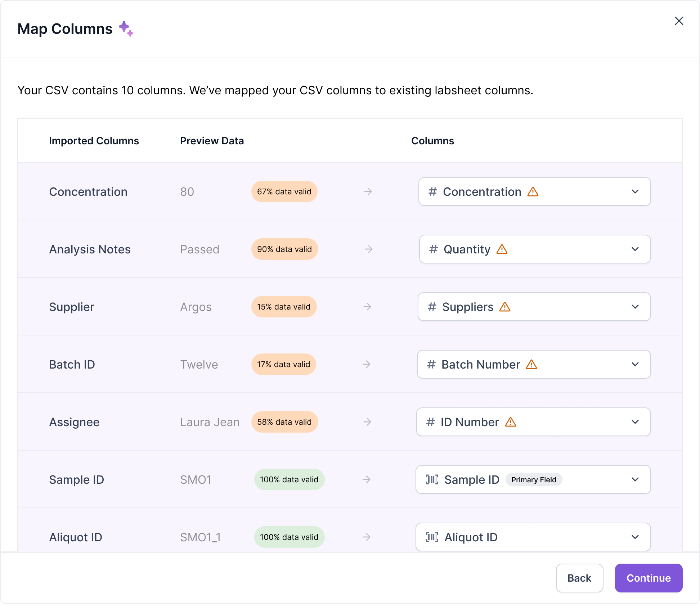Click the Continue button
The width and height of the screenshot is (700, 609).
pyautogui.click(x=649, y=578)
